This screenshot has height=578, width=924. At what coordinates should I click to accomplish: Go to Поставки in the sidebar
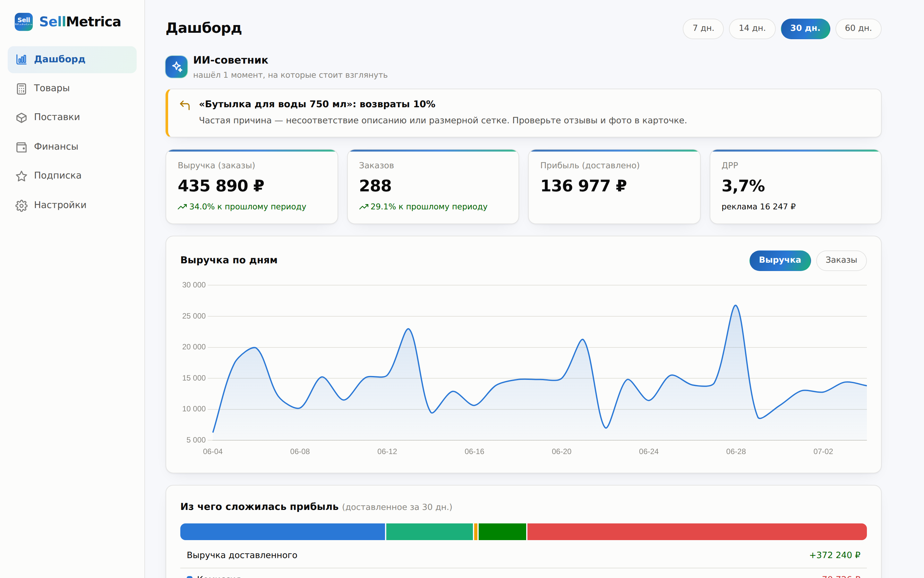[x=72, y=117]
